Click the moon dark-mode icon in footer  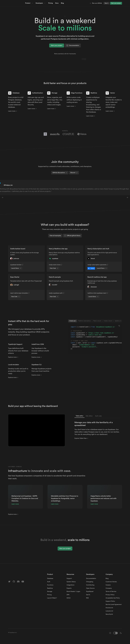point(121,633)
